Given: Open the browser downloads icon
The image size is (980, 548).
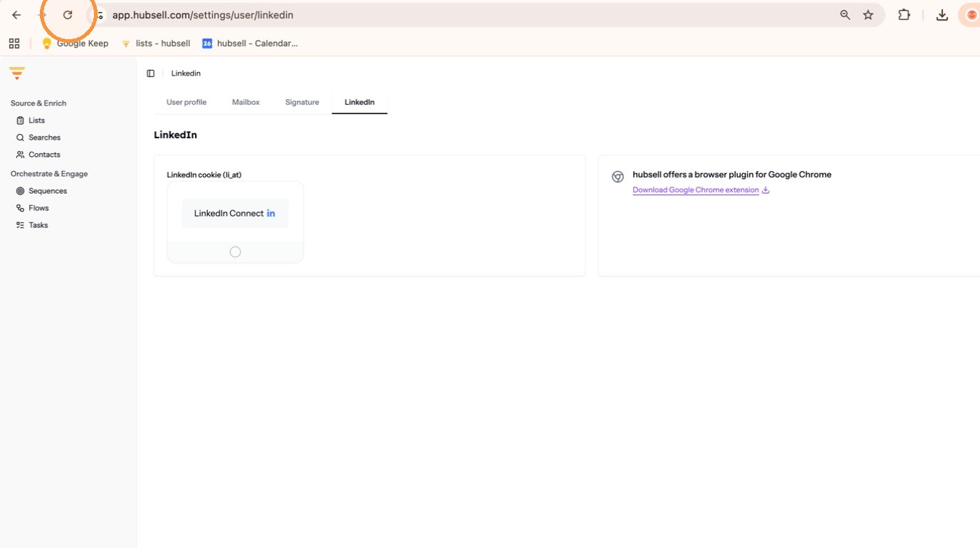Looking at the screenshot, I should point(942,15).
